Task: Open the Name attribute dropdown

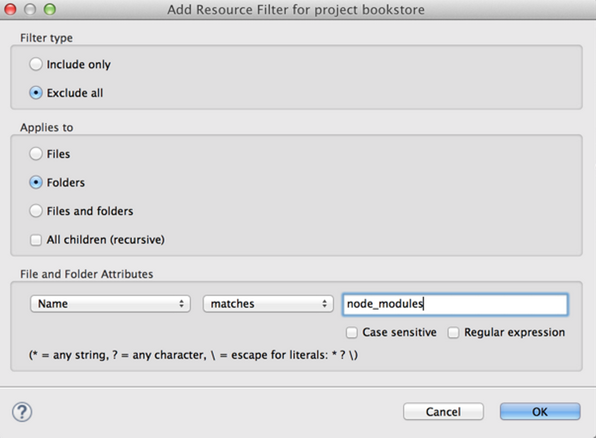Action: point(110,304)
